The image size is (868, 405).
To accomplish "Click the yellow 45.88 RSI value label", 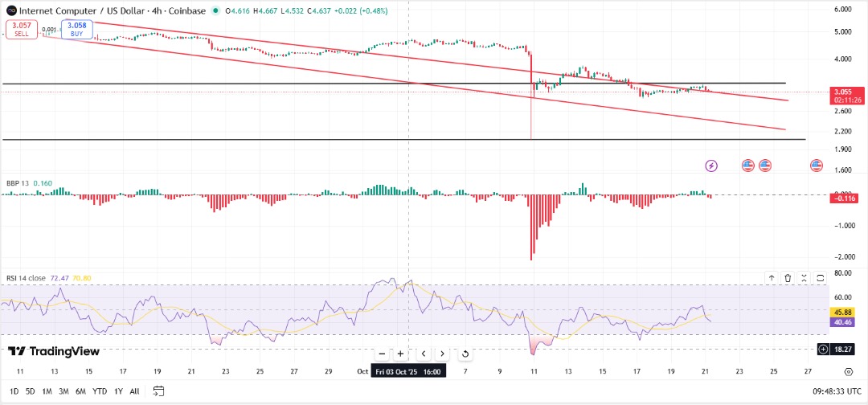I will 843,312.
